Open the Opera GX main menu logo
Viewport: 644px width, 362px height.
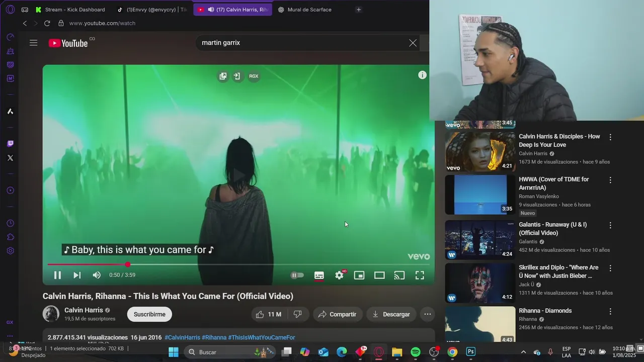[10, 10]
